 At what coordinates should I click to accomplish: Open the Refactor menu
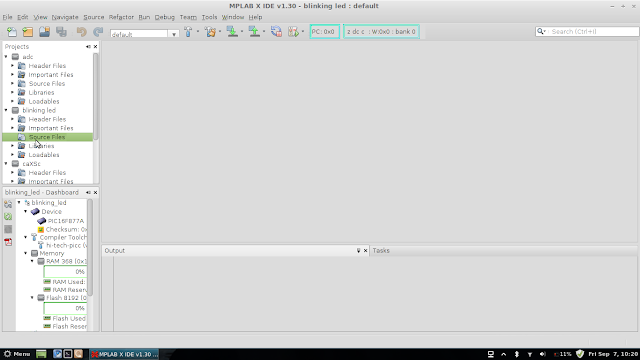tap(121, 17)
